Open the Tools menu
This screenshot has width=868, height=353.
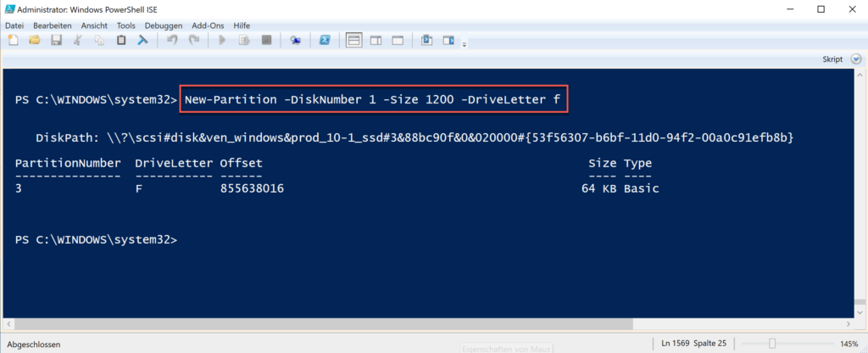point(126,25)
